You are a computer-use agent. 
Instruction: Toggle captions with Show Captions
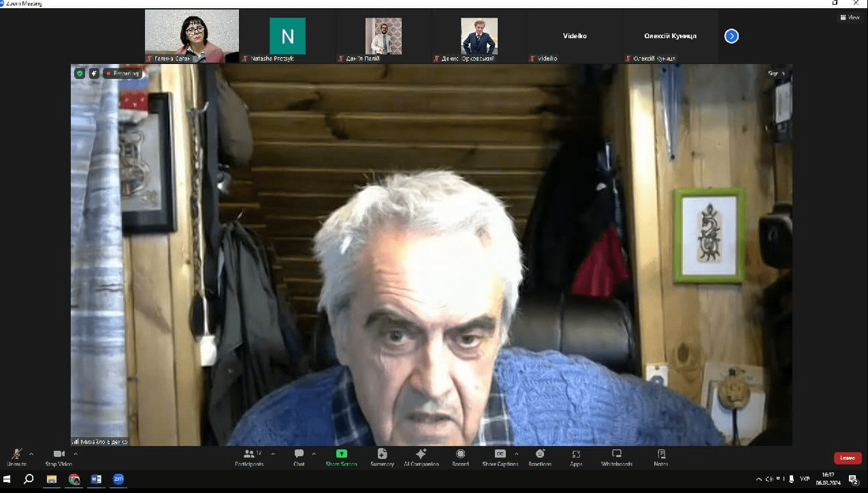pyautogui.click(x=500, y=455)
